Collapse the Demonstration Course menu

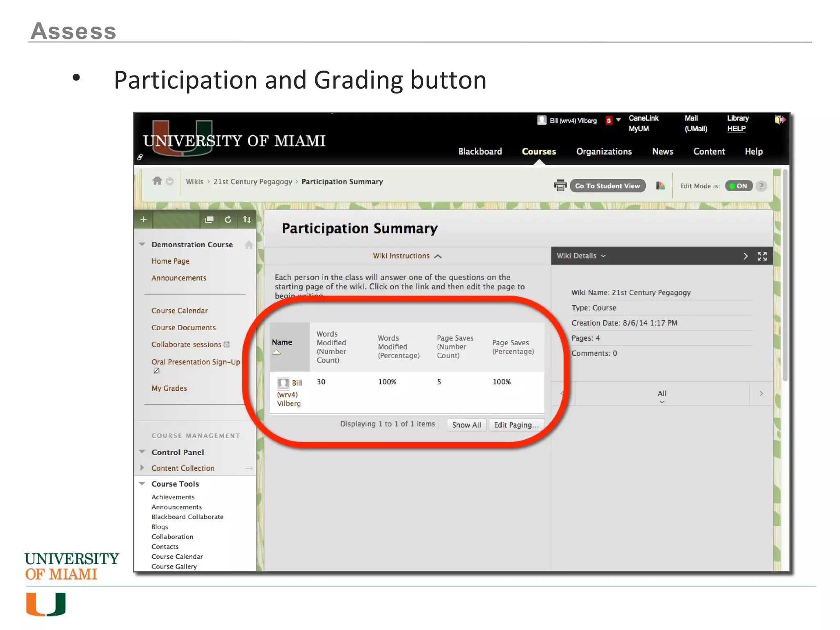[142, 244]
